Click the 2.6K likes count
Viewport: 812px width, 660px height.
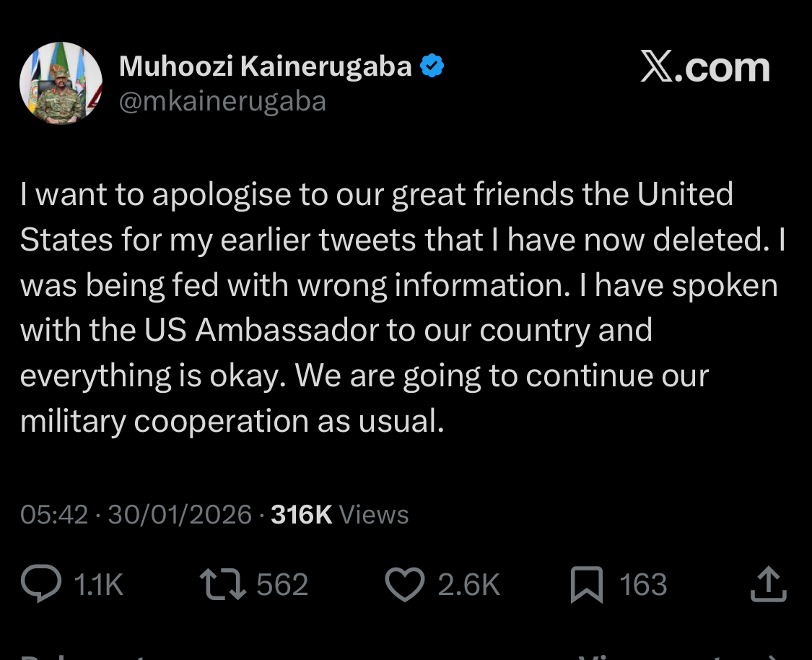[468, 584]
